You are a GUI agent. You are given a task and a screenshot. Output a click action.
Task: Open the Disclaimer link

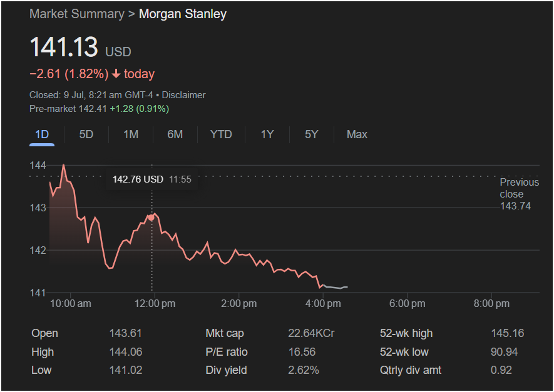(183, 95)
